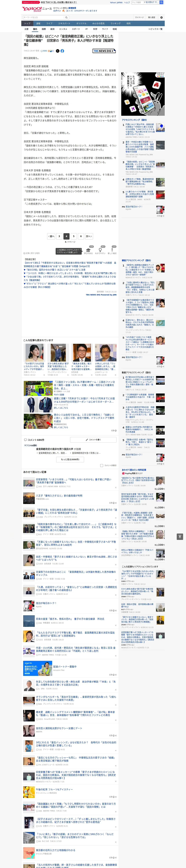Go to article page 3

59,236
